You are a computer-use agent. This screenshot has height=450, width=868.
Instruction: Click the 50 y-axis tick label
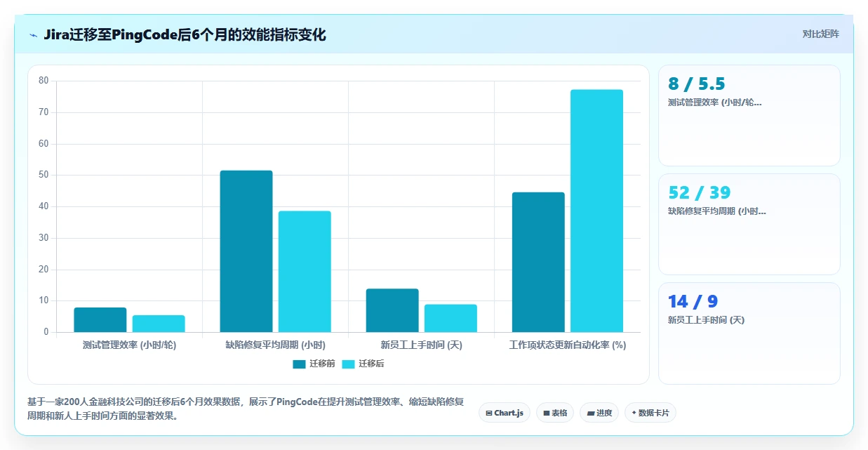(44, 175)
